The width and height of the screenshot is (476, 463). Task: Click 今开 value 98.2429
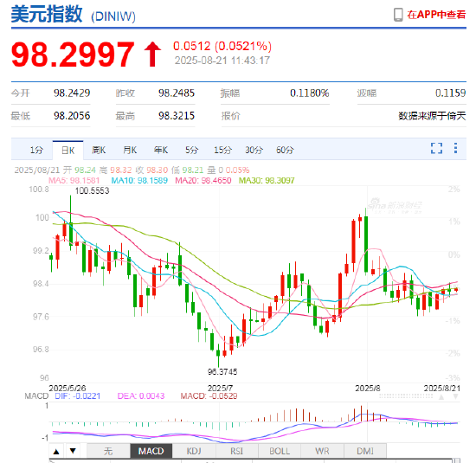tap(72, 93)
